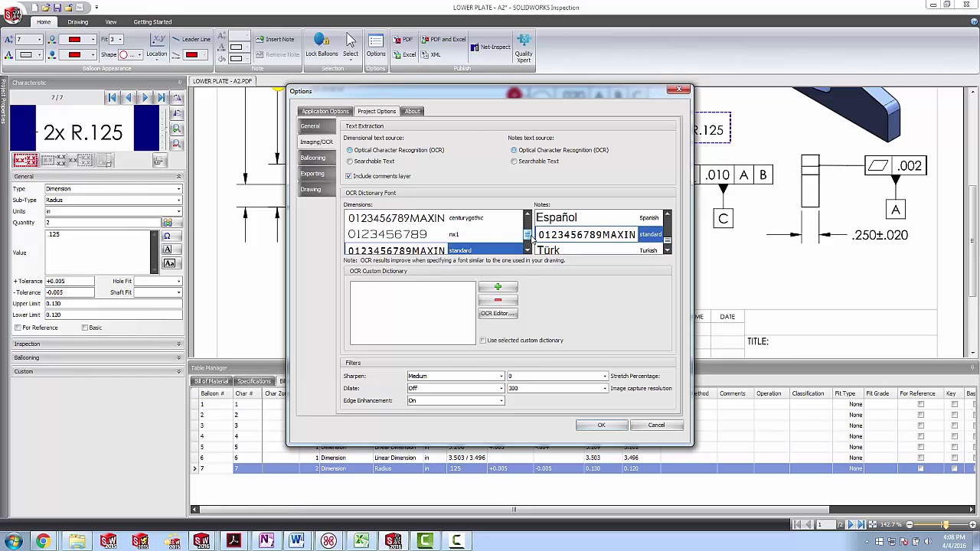The width and height of the screenshot is (980, 551).
Task: Click the Save icon in the quick access toolbar
Action: [x=57, y=7]
